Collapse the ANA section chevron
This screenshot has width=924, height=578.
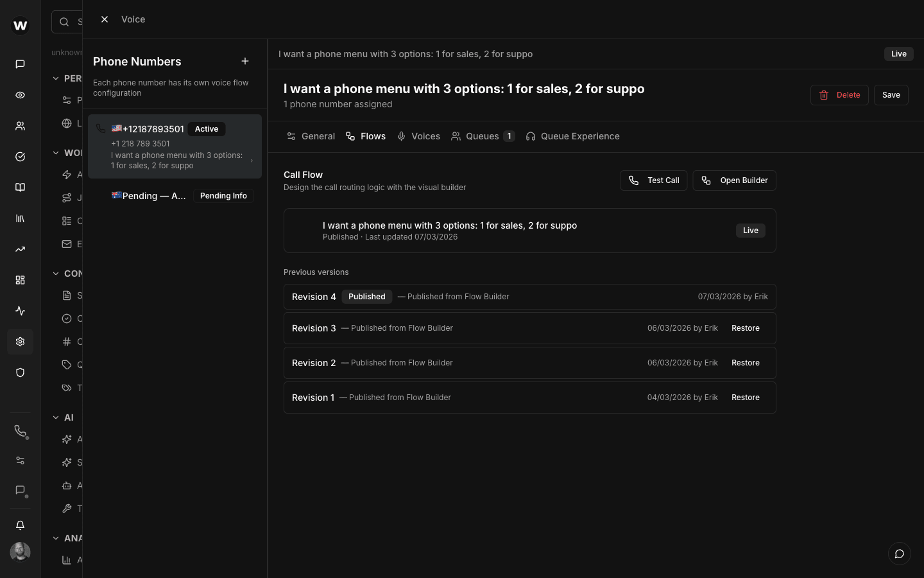click(x=55, y=538)
